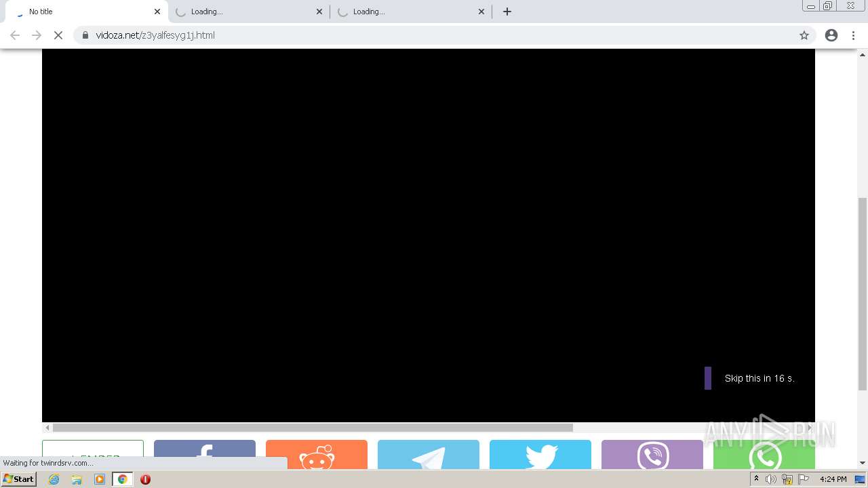This screenshot has width=868, height=488.
Task: Click the 'Skip this in 16 s.' label
Action: click(x=759, y=378)
